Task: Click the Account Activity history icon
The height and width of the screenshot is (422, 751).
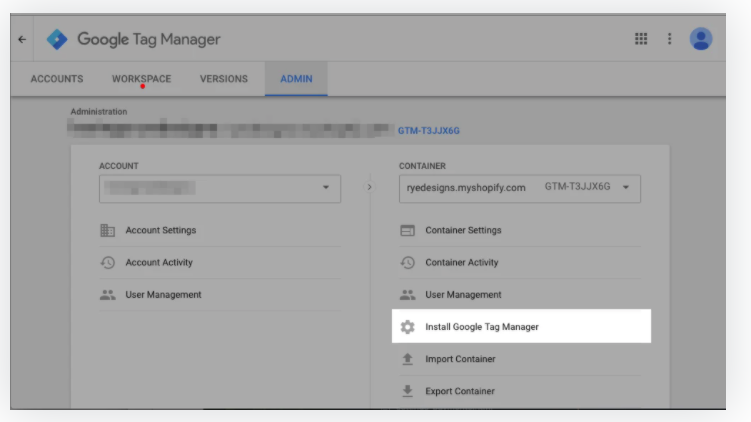Action: (107, 262)
